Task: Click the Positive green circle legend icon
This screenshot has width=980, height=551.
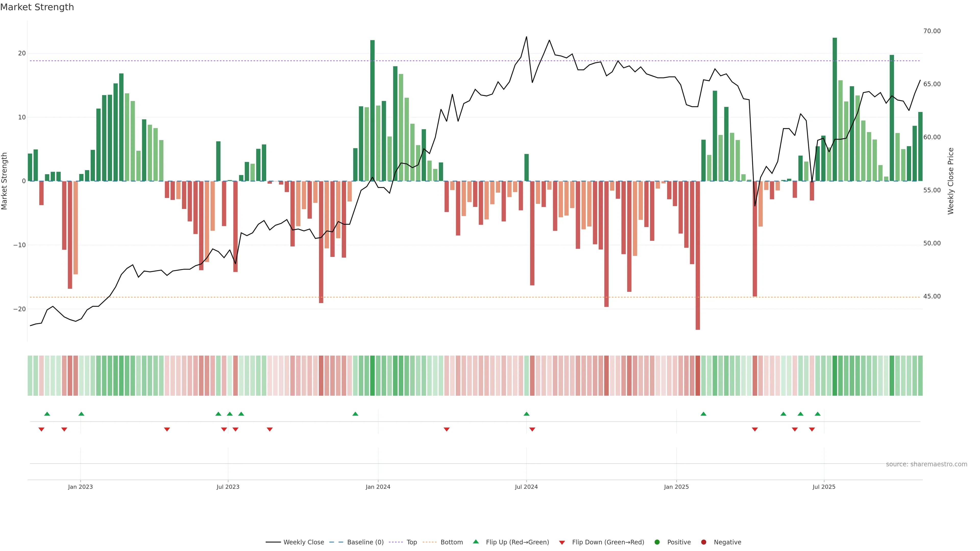Action: 657,542
